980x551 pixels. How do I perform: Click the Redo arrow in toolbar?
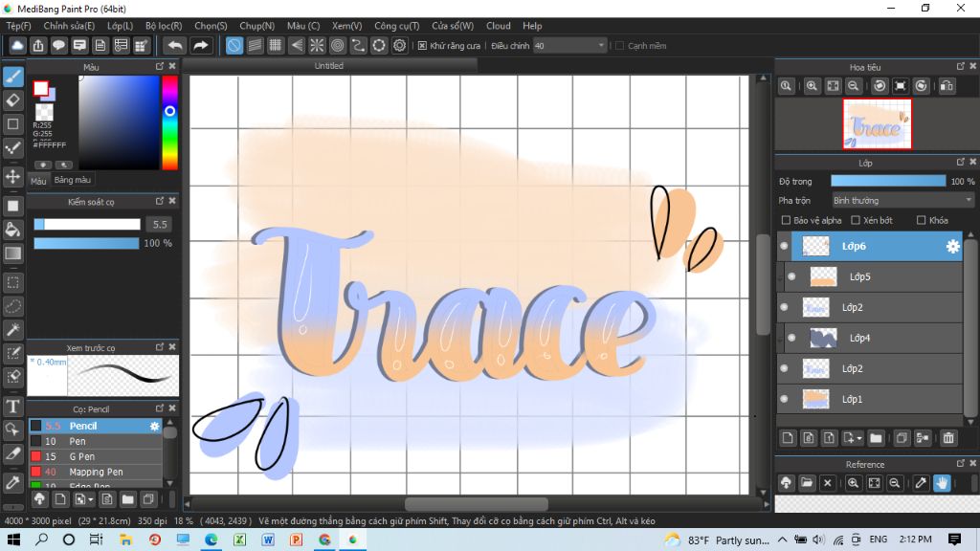[x=200, y=46]
